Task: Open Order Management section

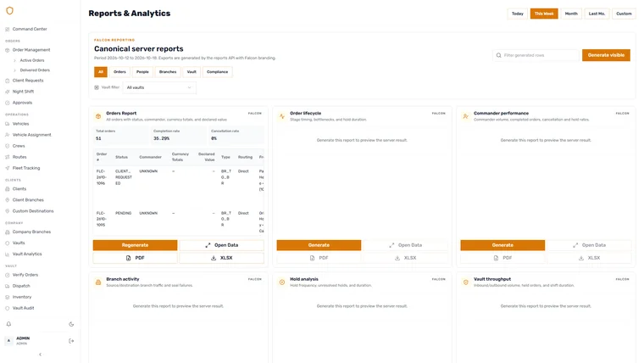Action: click(31, 50)
